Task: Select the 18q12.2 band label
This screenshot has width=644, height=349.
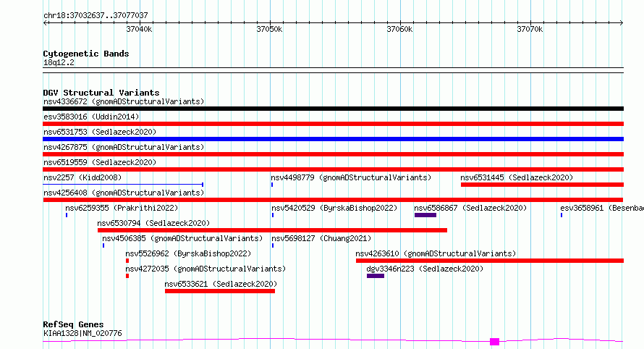Action: (59, 62)
